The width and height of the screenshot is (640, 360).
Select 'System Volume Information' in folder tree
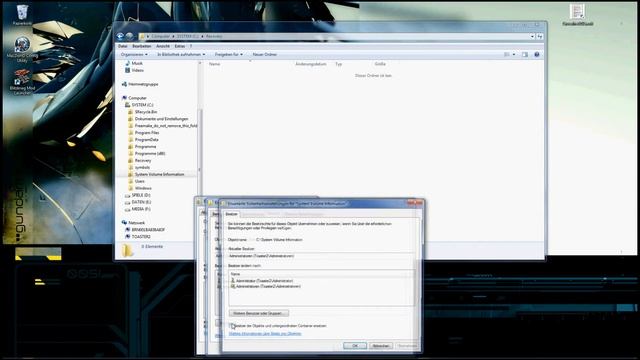tap(159, 174)
